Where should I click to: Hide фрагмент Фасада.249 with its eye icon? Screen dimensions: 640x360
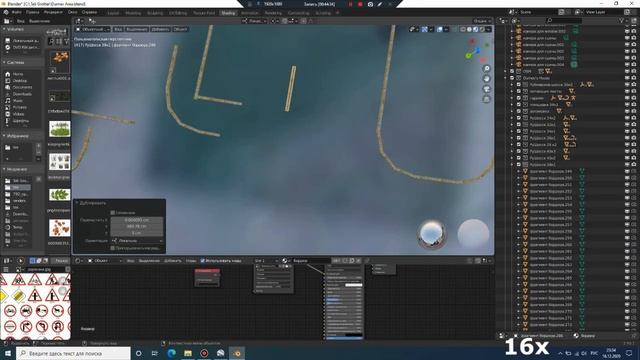click(627, 171)
